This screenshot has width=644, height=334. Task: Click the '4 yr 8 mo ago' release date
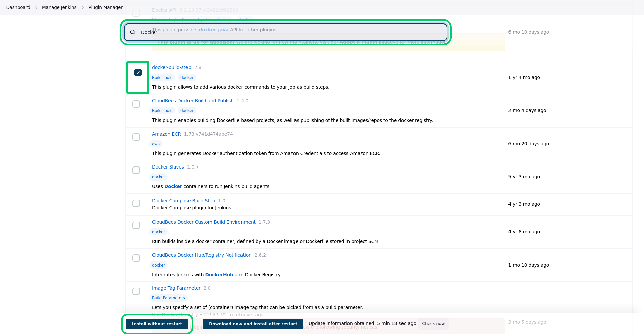524,232
